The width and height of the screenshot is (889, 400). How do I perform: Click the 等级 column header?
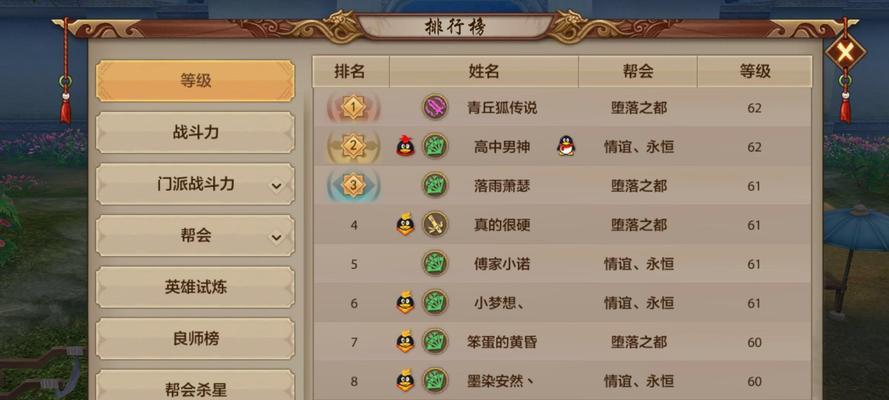click(755, 71)
